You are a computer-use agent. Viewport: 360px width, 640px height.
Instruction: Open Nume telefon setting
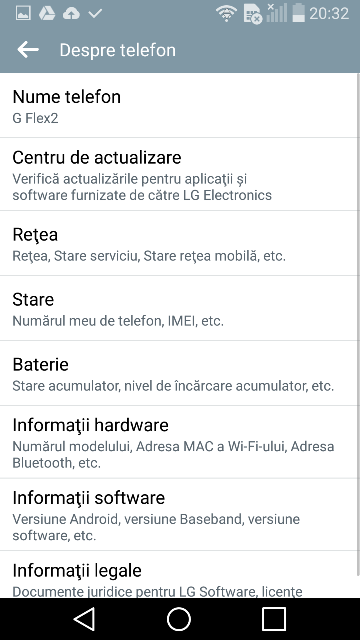pyautogui.click(x=180, y=106)
